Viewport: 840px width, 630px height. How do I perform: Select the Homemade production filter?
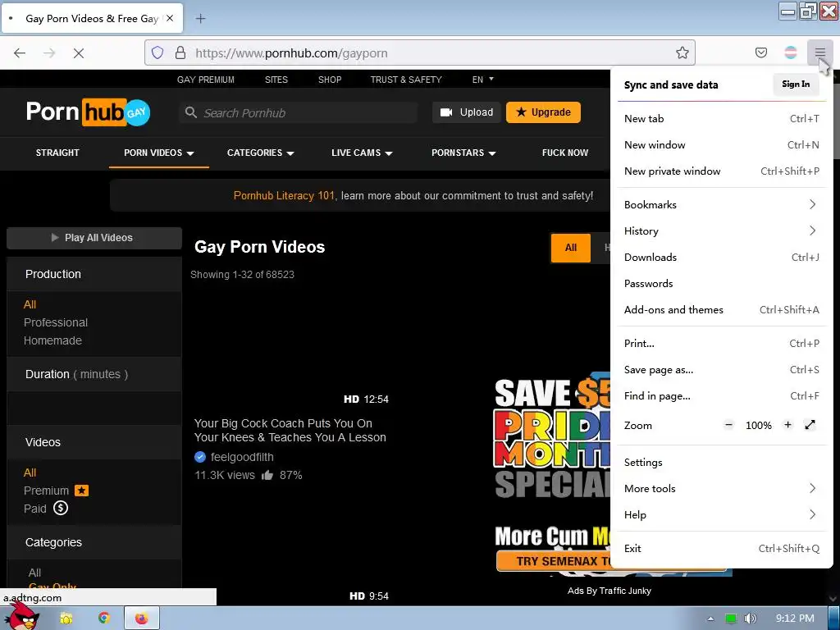pos(52,340)
